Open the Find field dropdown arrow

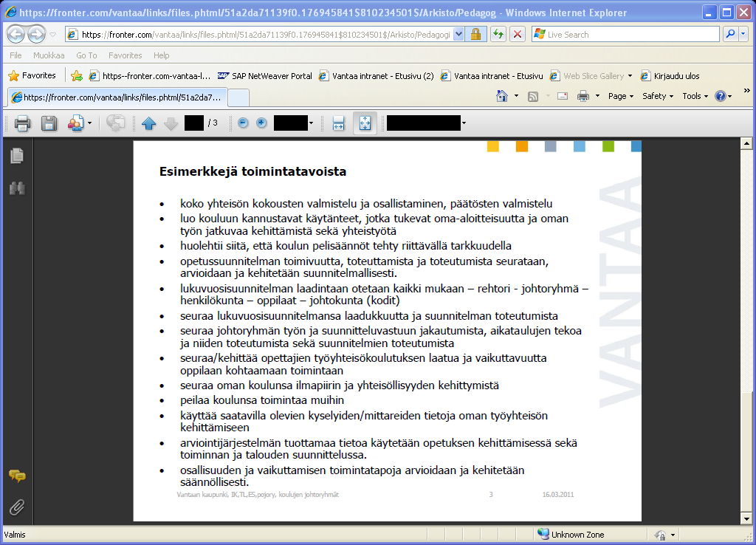pyautogui.click(x=464, y=123)
